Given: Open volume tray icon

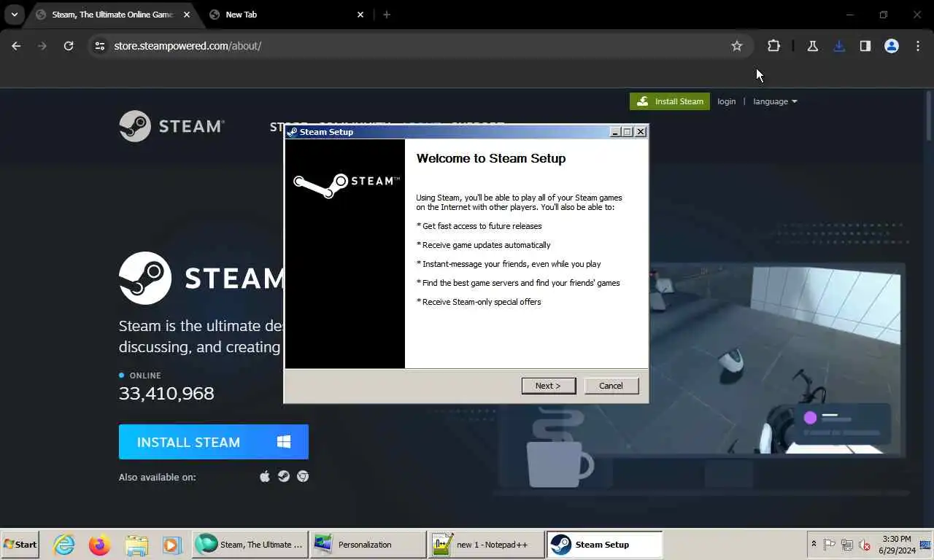Looking at the screenshot, I should point(865,545).
